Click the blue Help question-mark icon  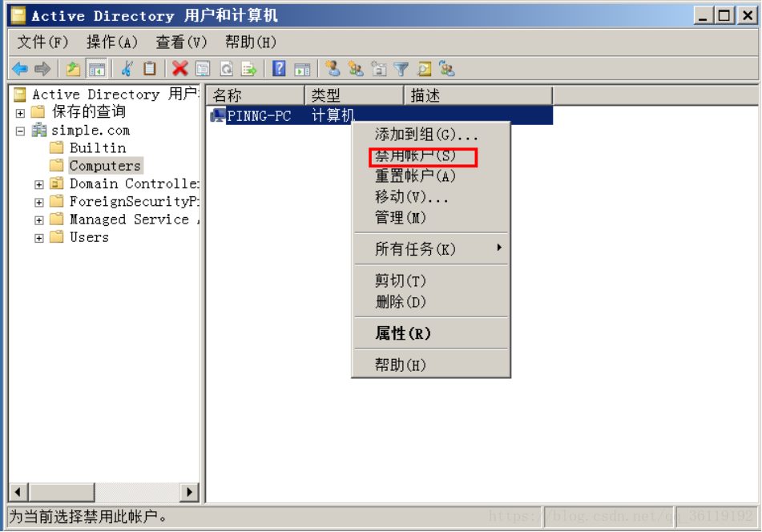coord(279,69)
